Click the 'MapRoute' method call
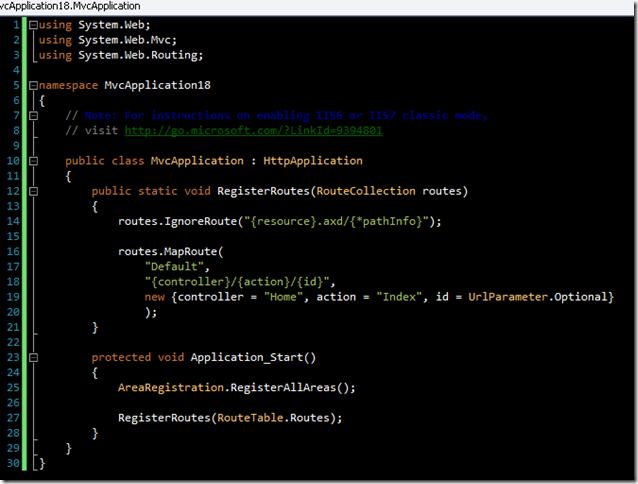Screen dimensions: 638x484 pos(190,251)
